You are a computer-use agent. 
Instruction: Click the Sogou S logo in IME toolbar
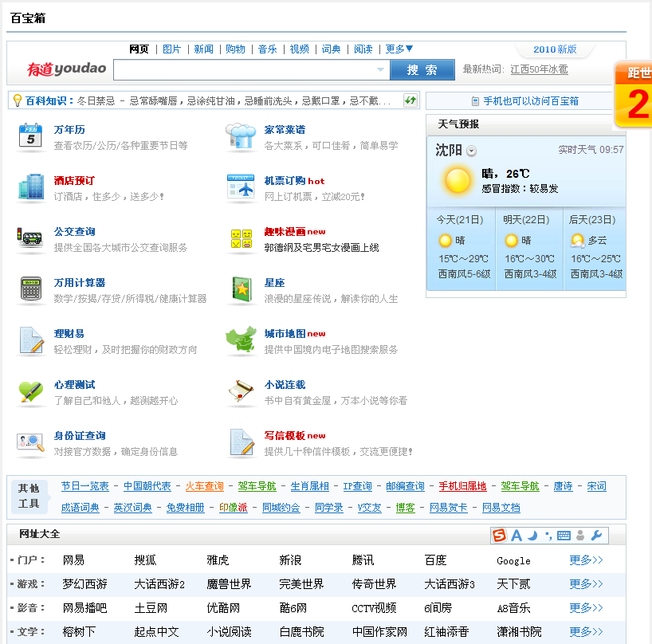click(499, 536)
